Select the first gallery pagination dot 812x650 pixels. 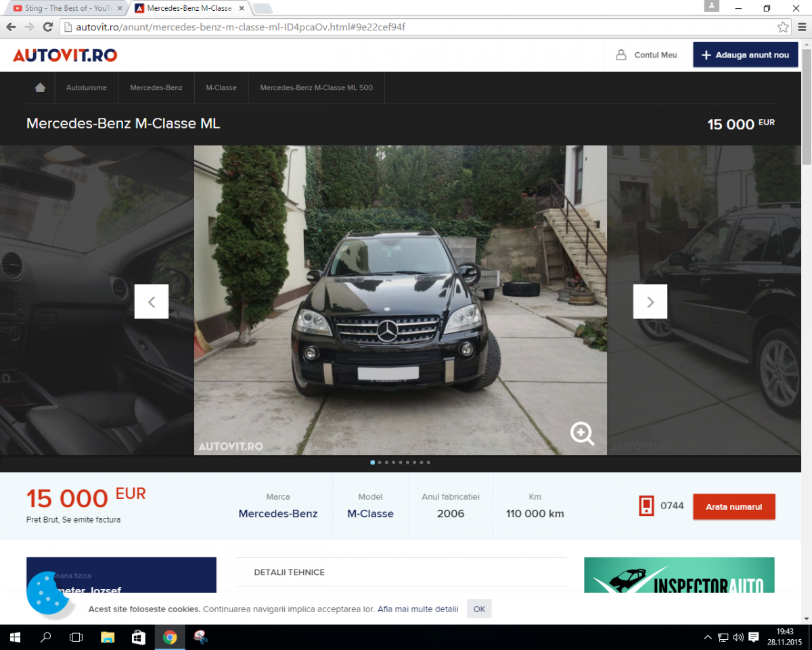click(372, 462)
